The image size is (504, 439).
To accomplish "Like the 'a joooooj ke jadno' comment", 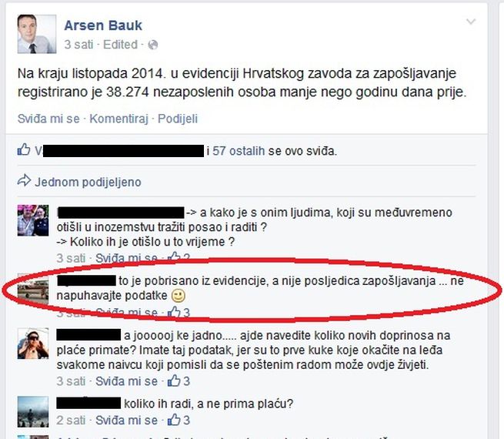I will 126,381.
